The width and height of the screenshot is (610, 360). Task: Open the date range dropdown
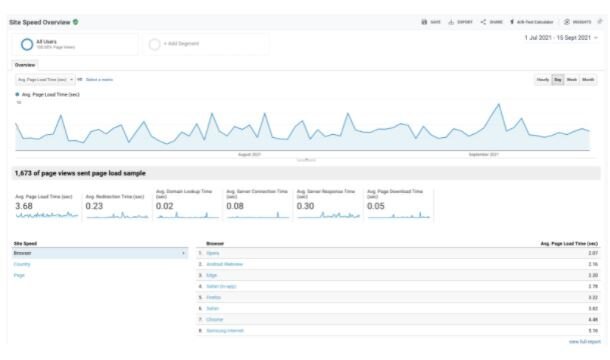(561, 38)
